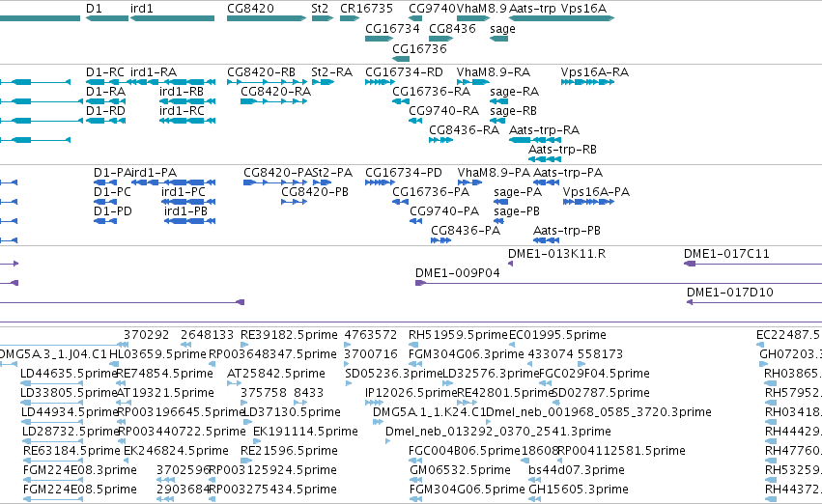Select protein St2-PA
The image size is (822, 504).
pyautogui.click(x=332, y=173)
